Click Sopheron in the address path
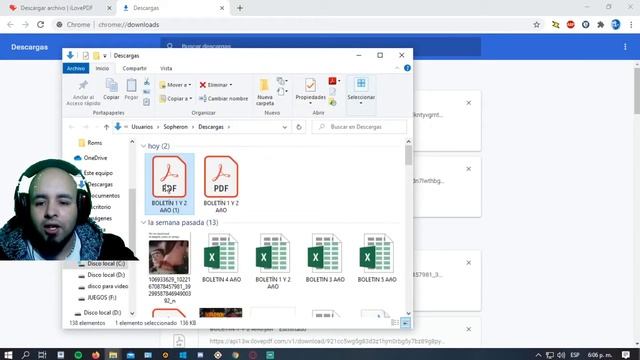The height and width of the screenshot is (360, 640). click(176, 127)
